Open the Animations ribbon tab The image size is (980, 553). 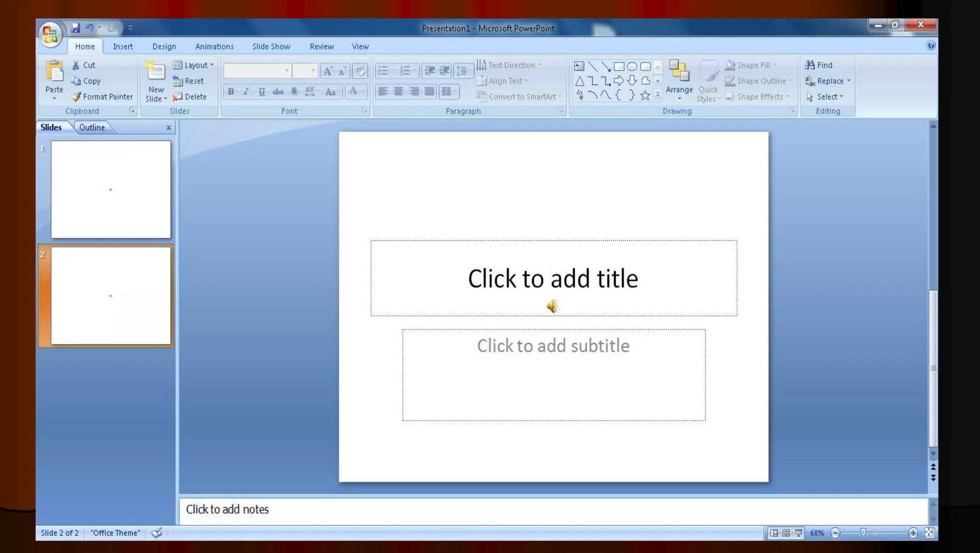pyautogui.click(x=214, y=46)
